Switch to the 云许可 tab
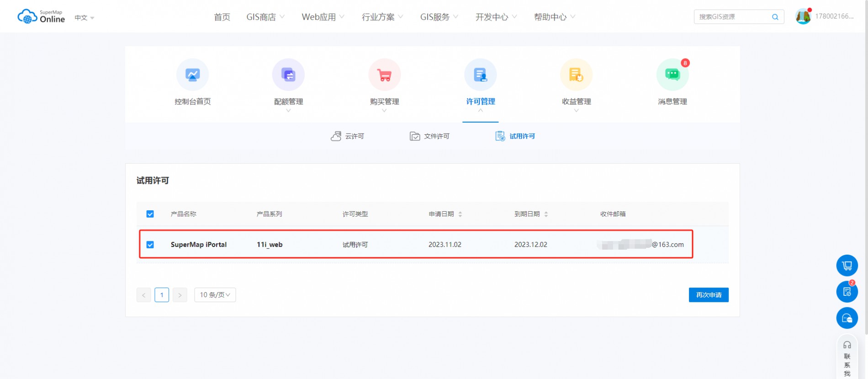This screenshot has height=379, width=868. pyautogui.click(x=347, y=136)
